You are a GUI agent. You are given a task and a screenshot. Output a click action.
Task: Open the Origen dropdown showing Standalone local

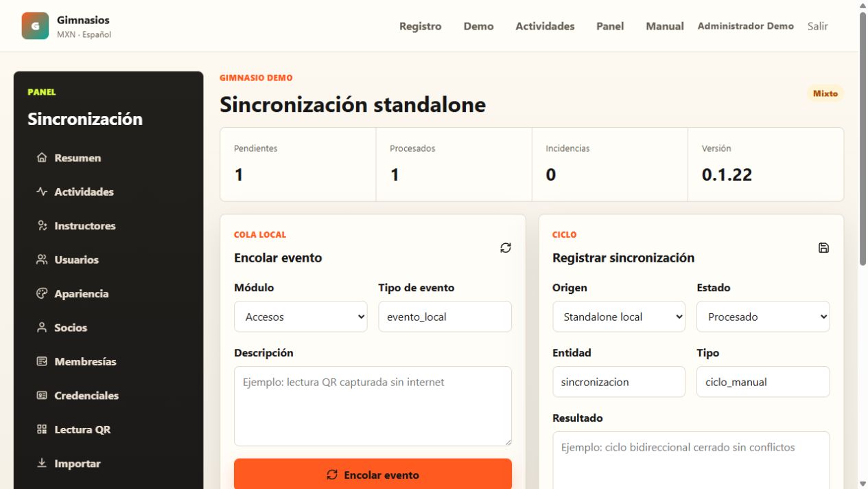tap(619, 317)
